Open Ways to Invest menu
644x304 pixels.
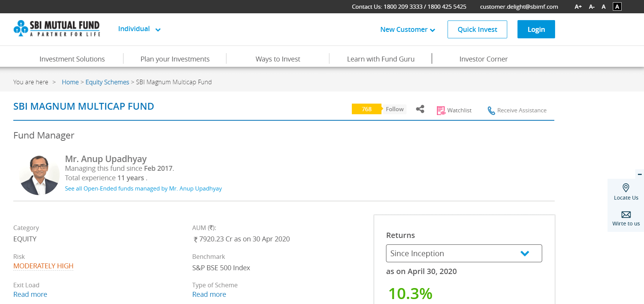pos(278,59)
